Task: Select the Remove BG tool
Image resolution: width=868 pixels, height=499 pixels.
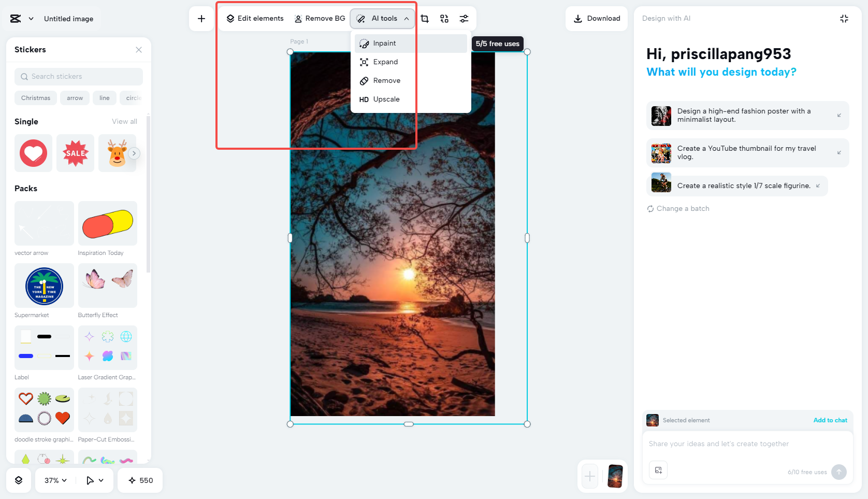Action: pyautogui.click(x=320, y=18)
